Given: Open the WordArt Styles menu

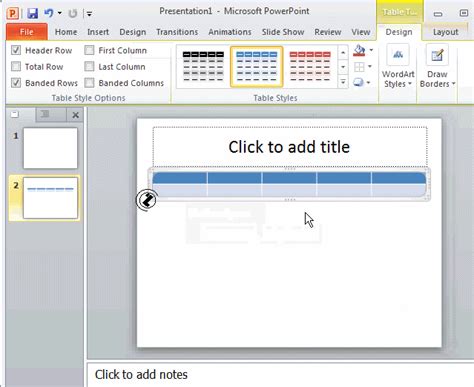Looking at the screenshot, I should pos(398,67).
